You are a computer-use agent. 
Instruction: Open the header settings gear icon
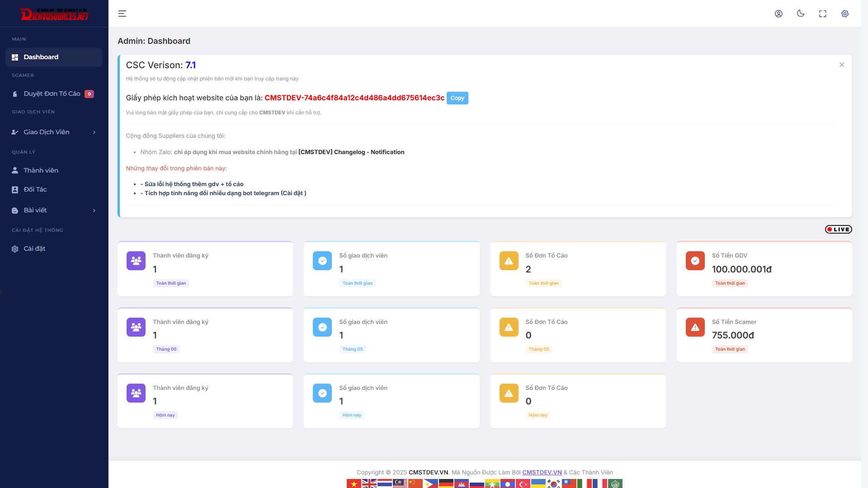click(x=845, y=14)
